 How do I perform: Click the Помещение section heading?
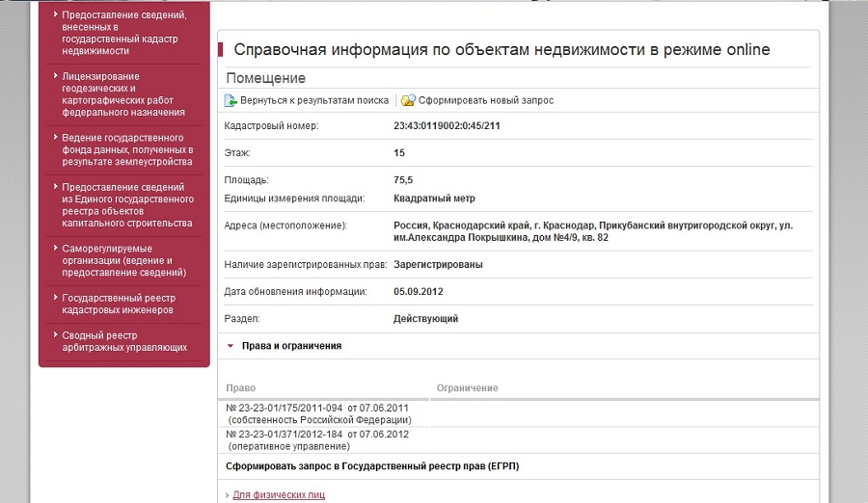click(x=265, y=78)
